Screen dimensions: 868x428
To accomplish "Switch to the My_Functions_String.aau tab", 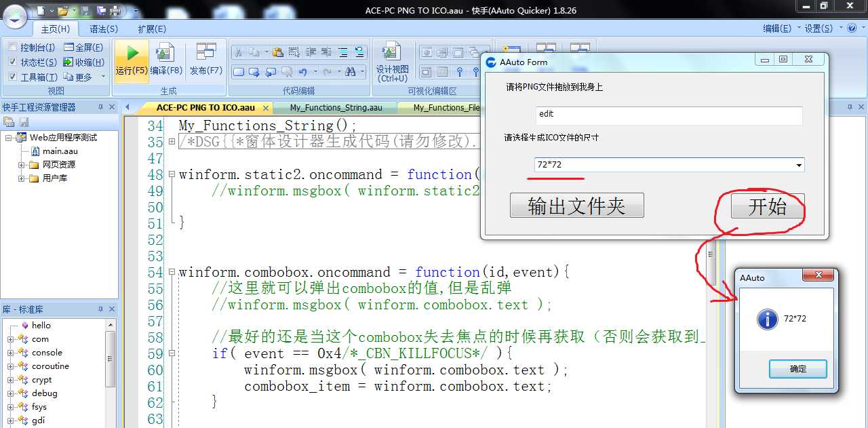I will 336,108.
